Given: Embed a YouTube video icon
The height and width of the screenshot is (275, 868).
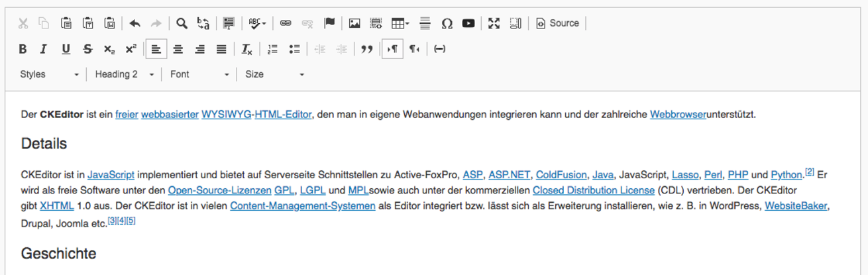Looking at the screenshot, I should tap(468, 23).
